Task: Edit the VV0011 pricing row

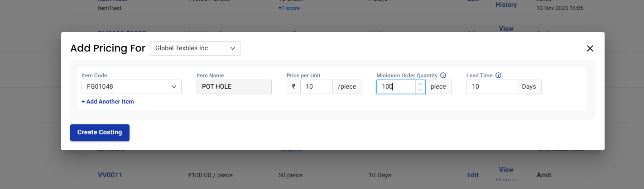Action: (473, 175)
